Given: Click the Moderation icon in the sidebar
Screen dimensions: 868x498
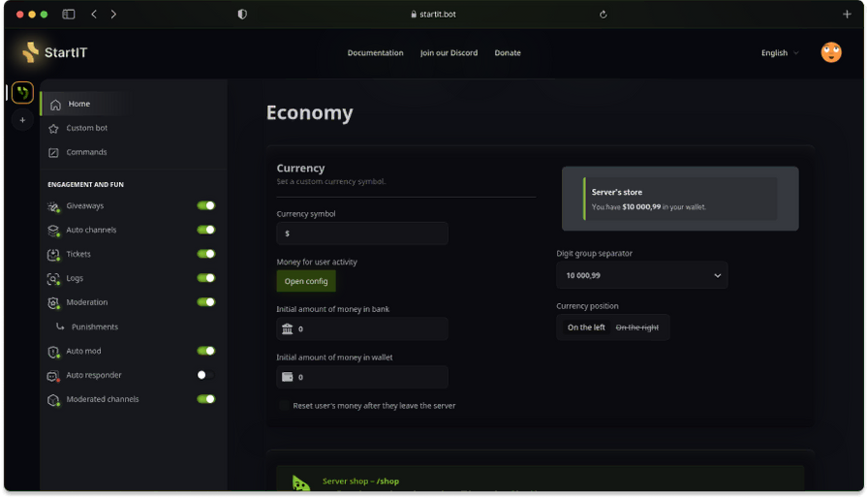Looking at the screenshot, I should coord(53,302).
